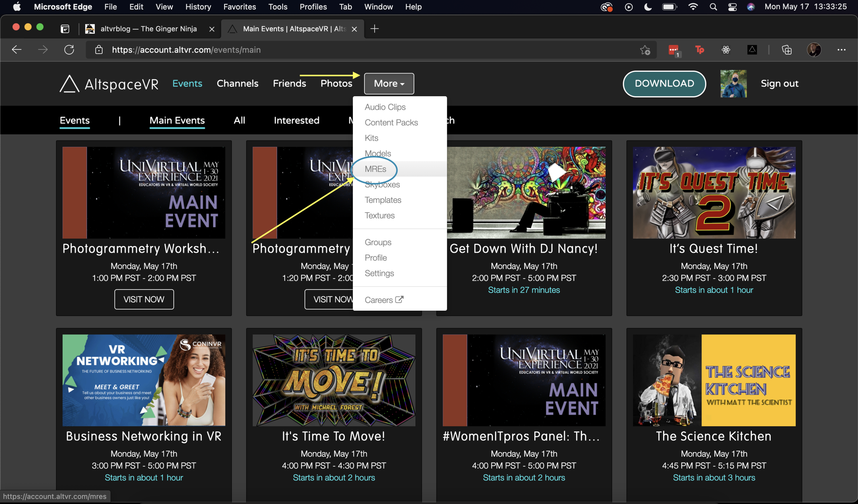858x504 pixels.
Task: Click the red chat extension icon
Action: click(673, 50)
